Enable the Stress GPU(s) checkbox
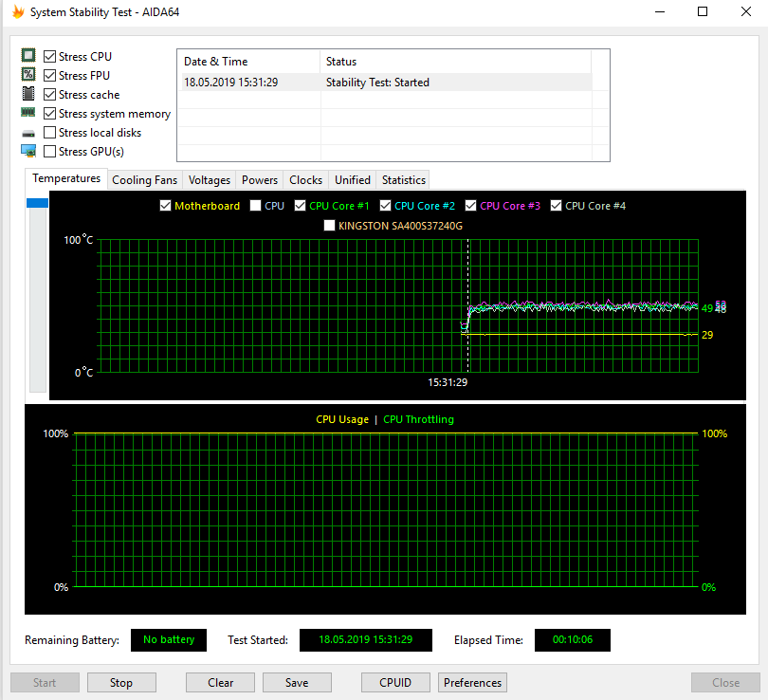 tap(49, 152)
